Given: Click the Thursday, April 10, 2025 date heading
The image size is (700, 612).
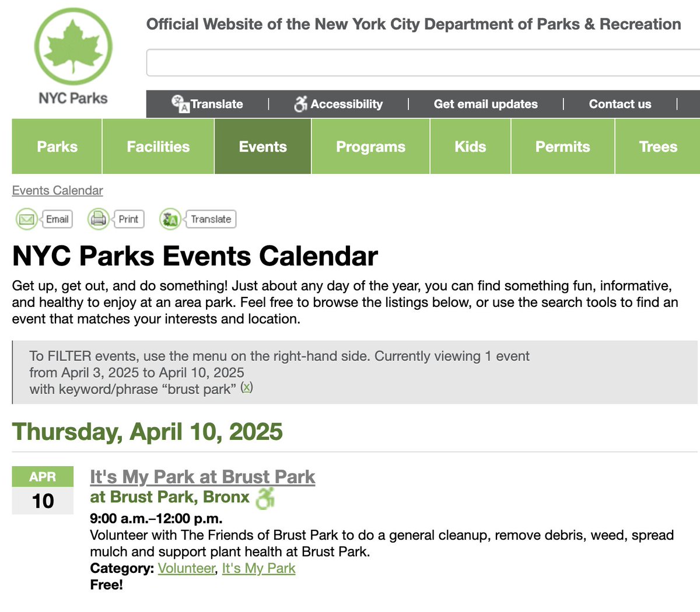Looking at the screenshot, I should (x=148, y=432).
